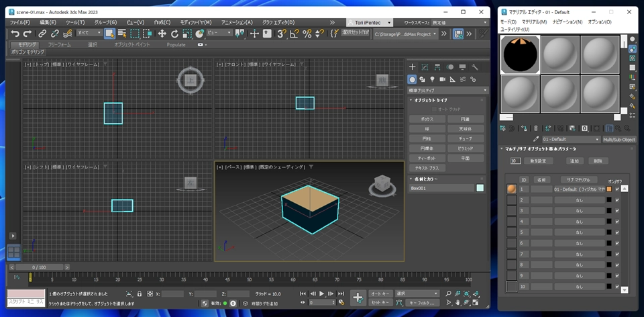This screenshot has width=644, height=317.
Task: Open the 01 - Default material name dropdown
Action: coord(572,140)
